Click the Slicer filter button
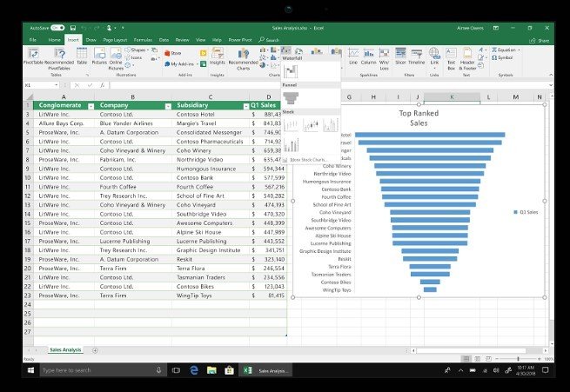This screenshot has height=392, width=570. 400,56
